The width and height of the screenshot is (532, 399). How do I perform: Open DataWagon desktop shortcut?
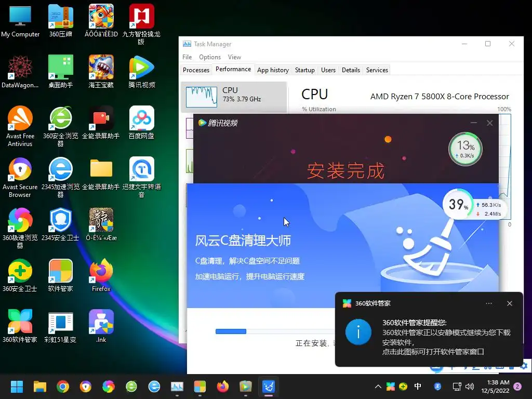coord(20,72)
